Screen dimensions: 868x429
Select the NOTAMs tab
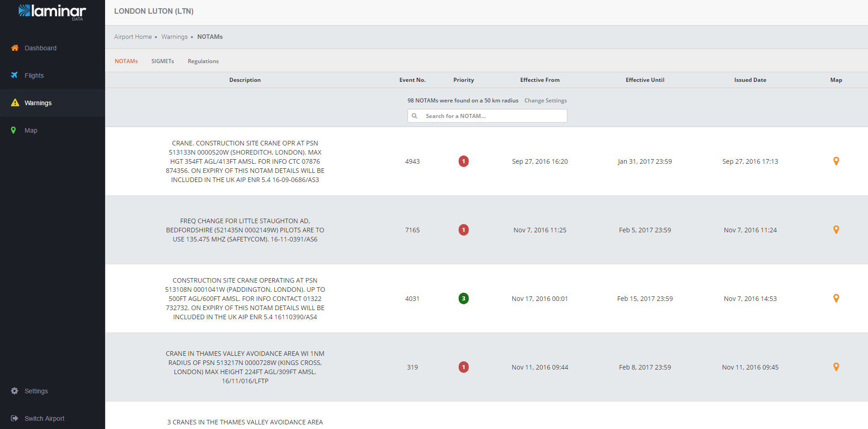tap(126, 61)
